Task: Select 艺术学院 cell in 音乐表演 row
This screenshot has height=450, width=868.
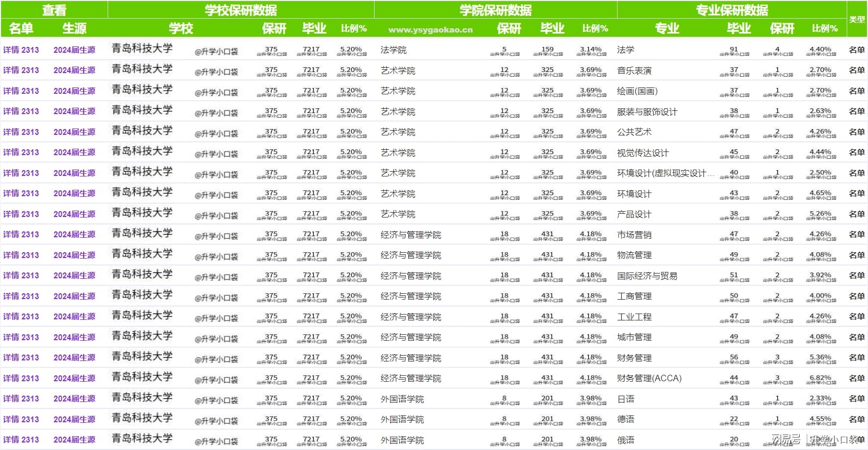Action: (398, 70)
